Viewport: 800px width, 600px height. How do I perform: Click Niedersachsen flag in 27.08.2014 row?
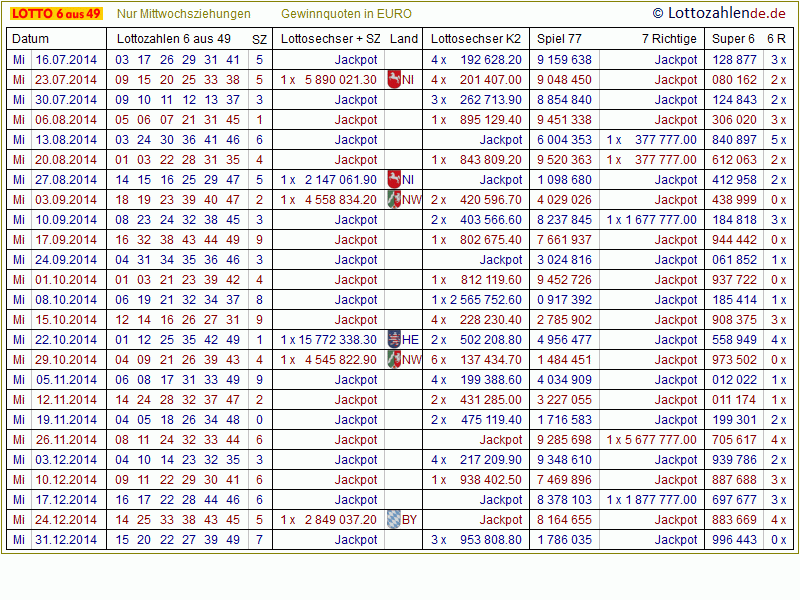393,180
